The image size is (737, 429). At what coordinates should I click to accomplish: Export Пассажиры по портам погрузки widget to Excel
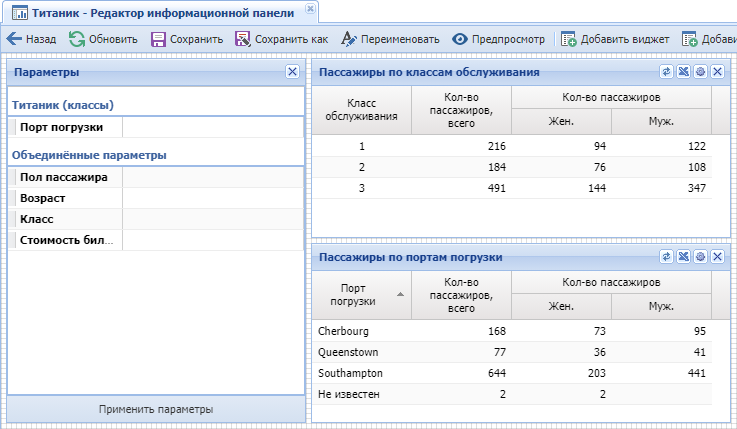tap(683, 257)
